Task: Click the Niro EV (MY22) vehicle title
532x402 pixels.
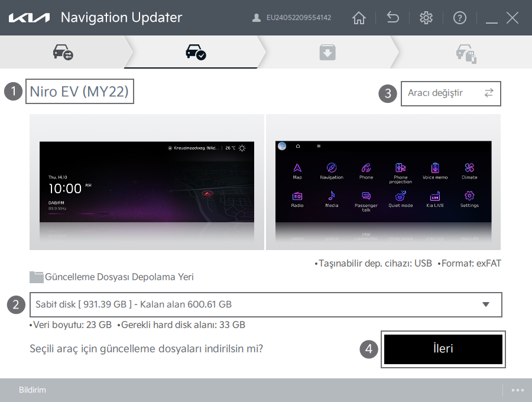Action: point(79,92)
